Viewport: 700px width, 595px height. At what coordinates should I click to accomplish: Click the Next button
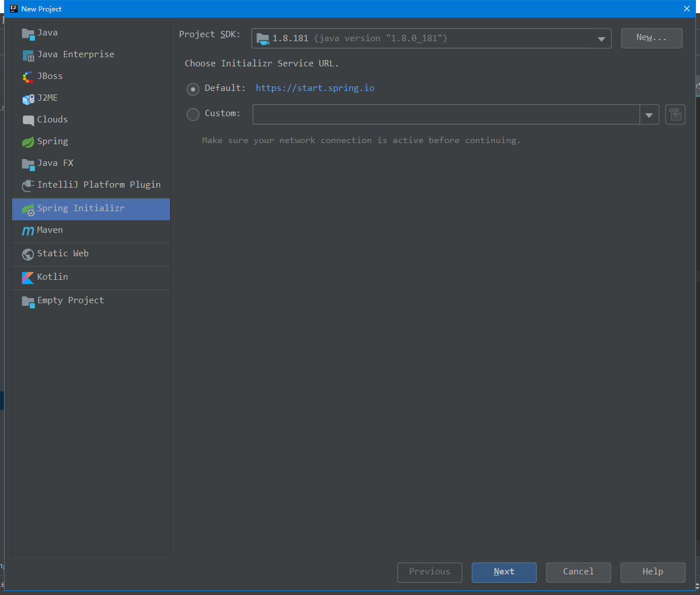point(504,572)
